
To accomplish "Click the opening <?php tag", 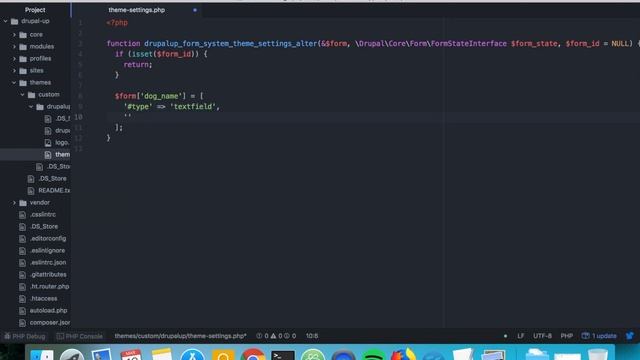I will 117,23.
